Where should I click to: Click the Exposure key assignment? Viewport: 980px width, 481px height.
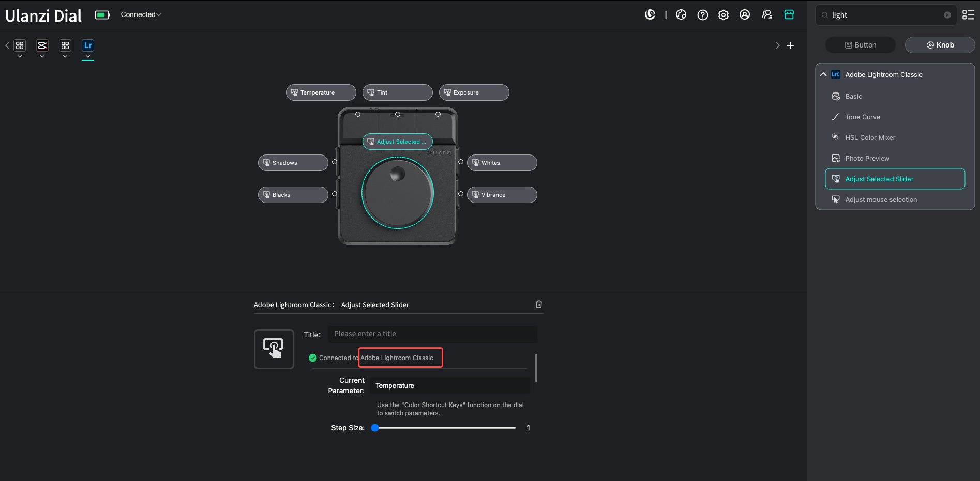point(474,92)
